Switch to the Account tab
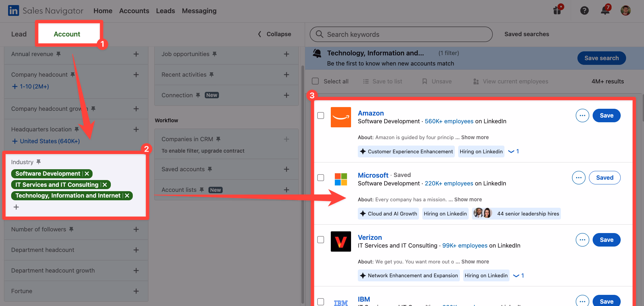Image resolution: width=644 pixels, height=306 pixels. click(x=67, y=34)
